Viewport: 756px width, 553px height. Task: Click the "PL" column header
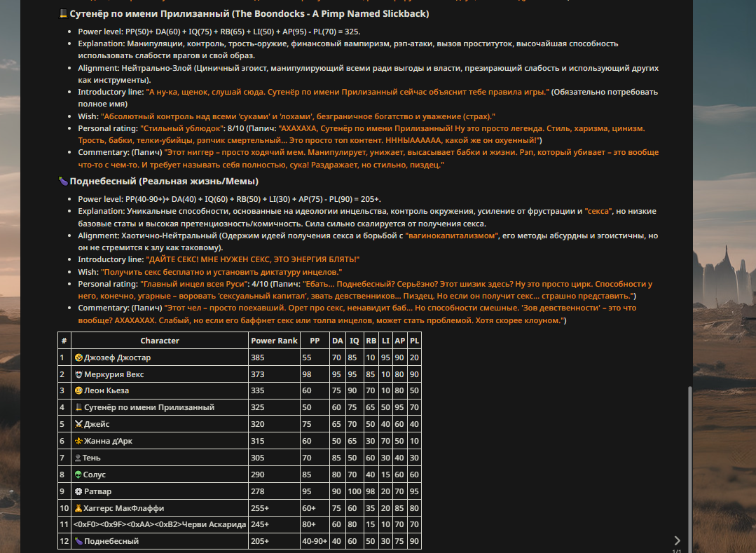[x=414, y=341]
